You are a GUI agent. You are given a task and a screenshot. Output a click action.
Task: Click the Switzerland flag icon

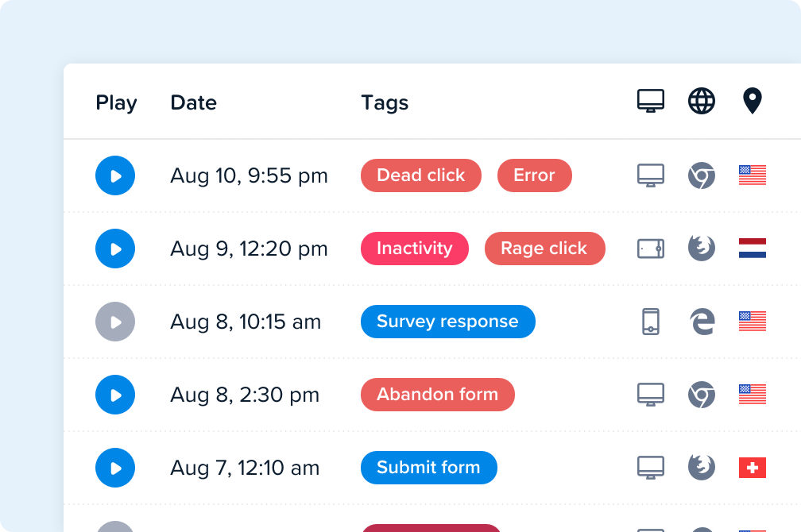pyautogui.click(x=752, y=467)
